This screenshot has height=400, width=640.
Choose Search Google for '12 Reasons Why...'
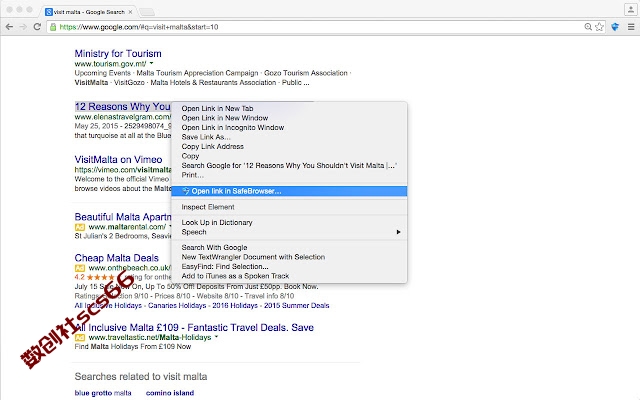point(289,165)
